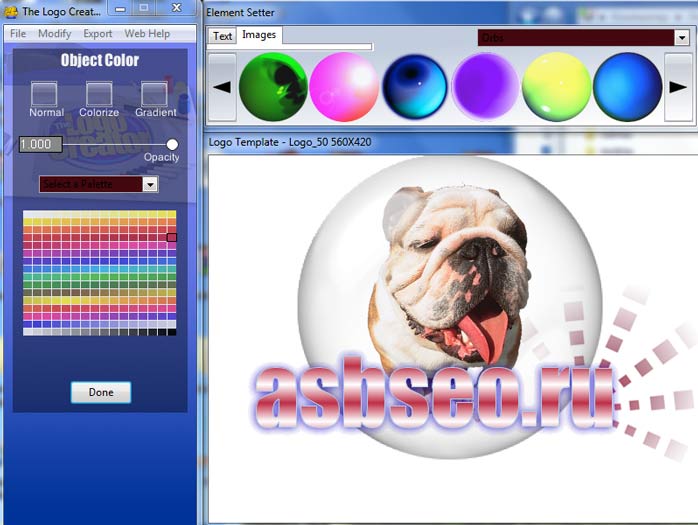Open the Modify menu
This screenshot has width=698, height=525.
pyautogui.click(x=54, y=33)
